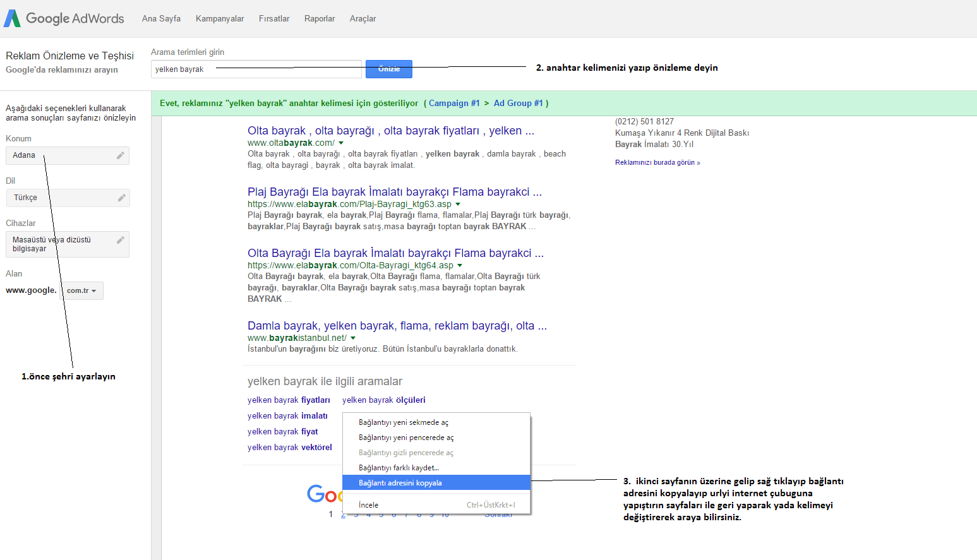This screenshot has height=560, width=977.
Task: Open the 'Olta Bayrağı Ela bayrak İmalatı' result
Action: (x=396, y=253)
